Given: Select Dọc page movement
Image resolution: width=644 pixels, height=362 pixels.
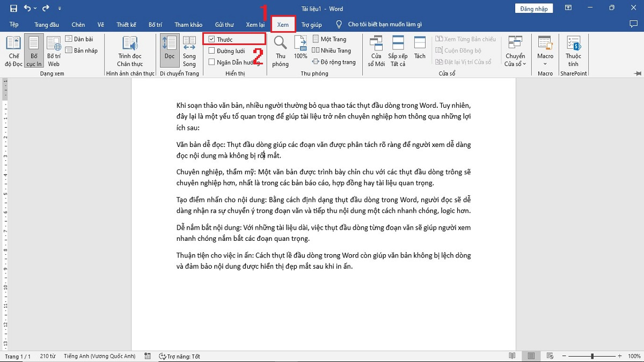Looking at the screenshot, I should tap(170, 51).
